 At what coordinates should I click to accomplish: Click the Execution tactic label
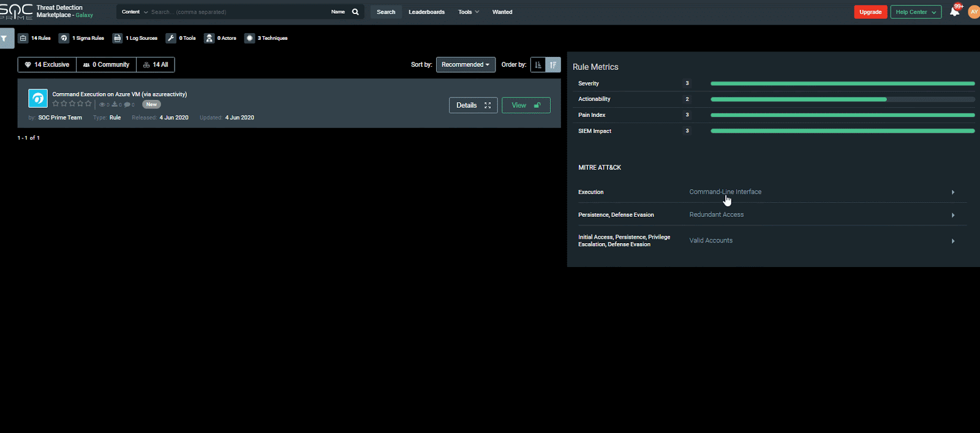(x=591, y=192)
